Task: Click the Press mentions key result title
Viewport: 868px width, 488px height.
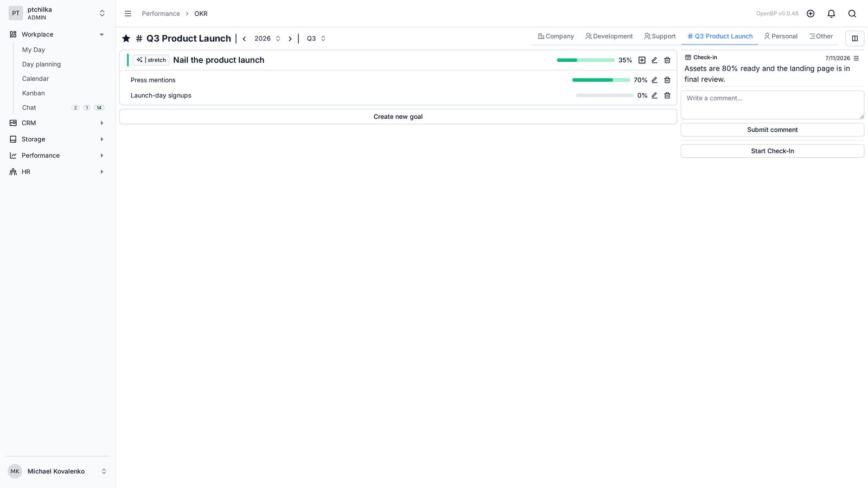Action: click(153, 80)
